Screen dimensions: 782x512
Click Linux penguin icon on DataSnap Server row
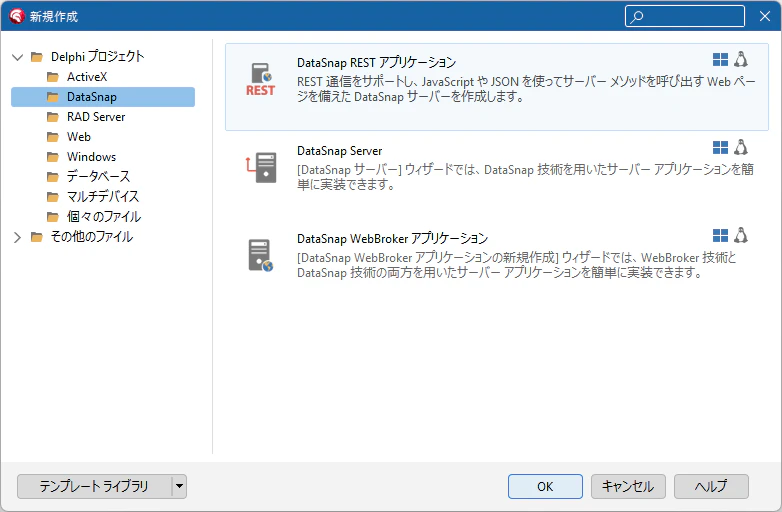[741, 147]
